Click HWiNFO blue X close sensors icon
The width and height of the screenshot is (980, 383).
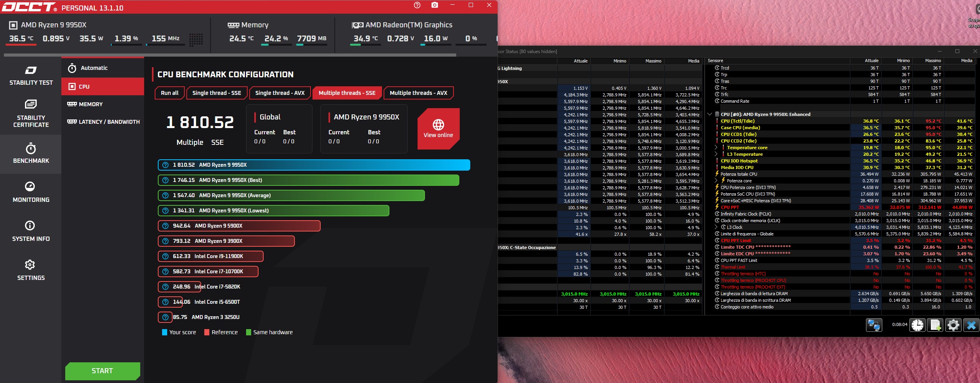pos(971,325)
